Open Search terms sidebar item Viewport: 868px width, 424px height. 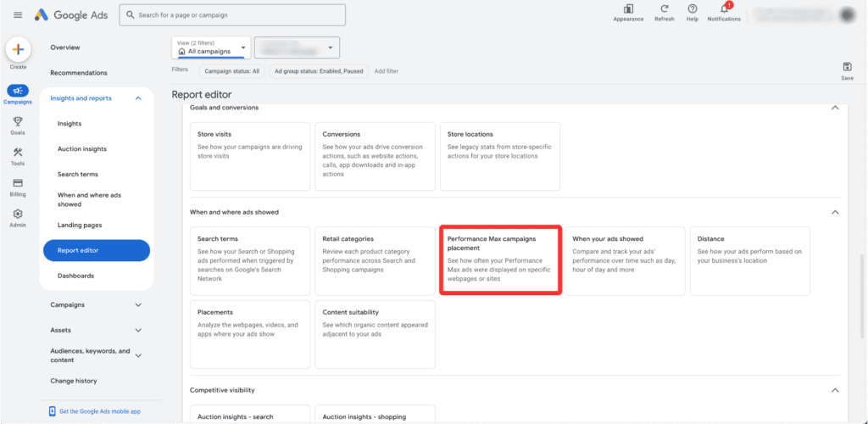pyautogui.click(x=77, y=175)
